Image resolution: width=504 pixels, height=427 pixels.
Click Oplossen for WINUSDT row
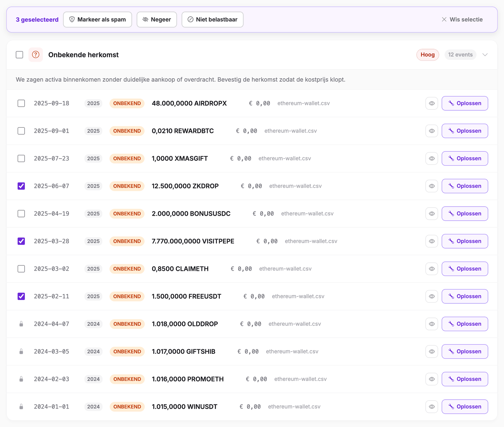[465, 407]
